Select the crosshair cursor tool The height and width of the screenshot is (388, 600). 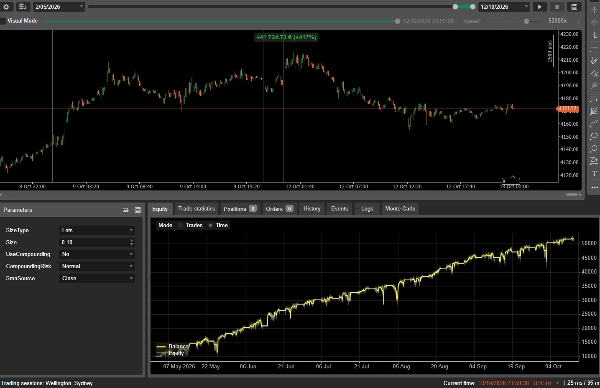594,10
